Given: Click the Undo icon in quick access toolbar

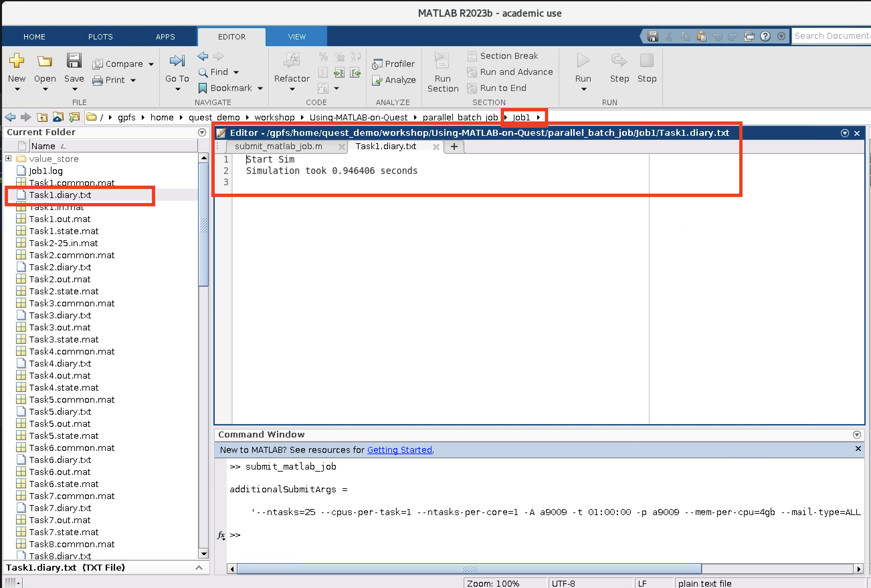Looking at the screenshot, I should (x=717, y=36).
